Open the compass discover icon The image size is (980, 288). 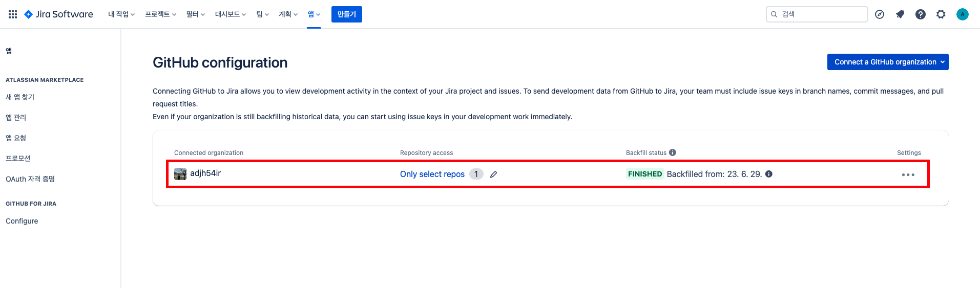coord(880,14)
